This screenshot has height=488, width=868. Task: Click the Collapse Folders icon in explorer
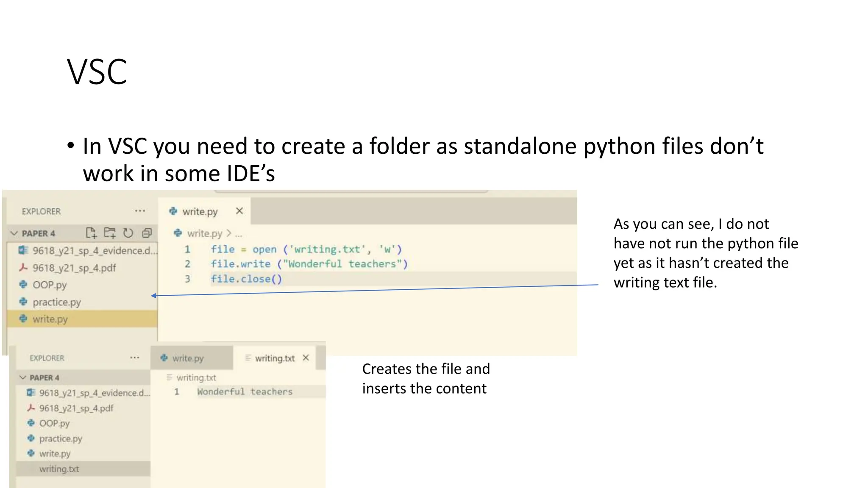click(x=147, y=233)
